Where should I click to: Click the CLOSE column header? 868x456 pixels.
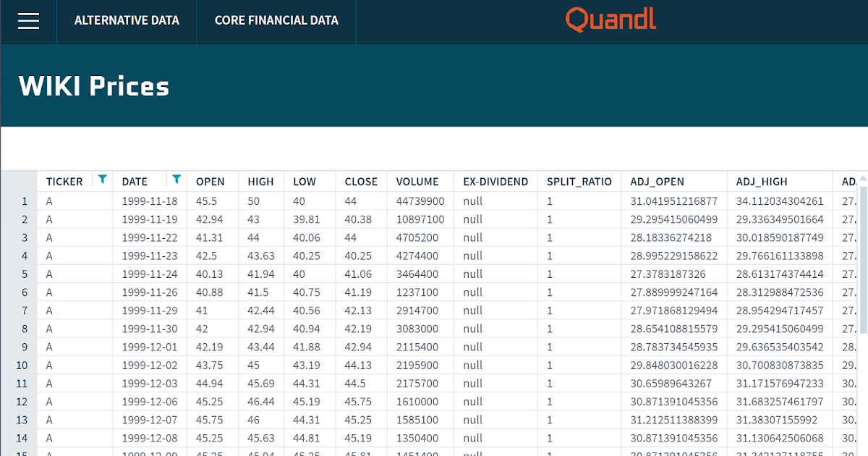click(x=361, y=182)
